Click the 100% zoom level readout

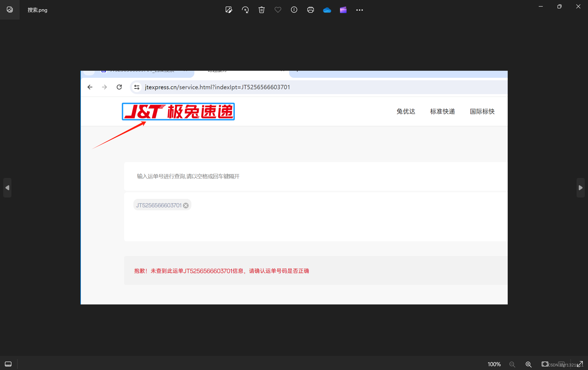pyautogui.click(x=494, y=364)
